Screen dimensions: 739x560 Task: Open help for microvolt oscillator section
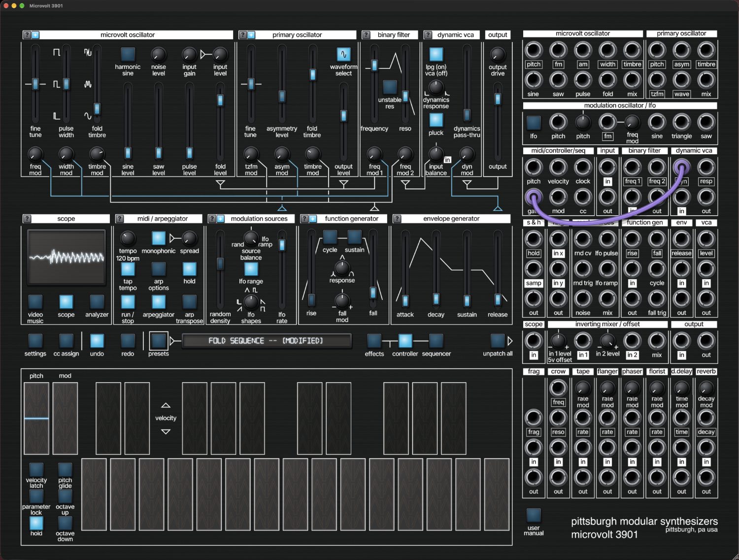click(x=27, y=35)
